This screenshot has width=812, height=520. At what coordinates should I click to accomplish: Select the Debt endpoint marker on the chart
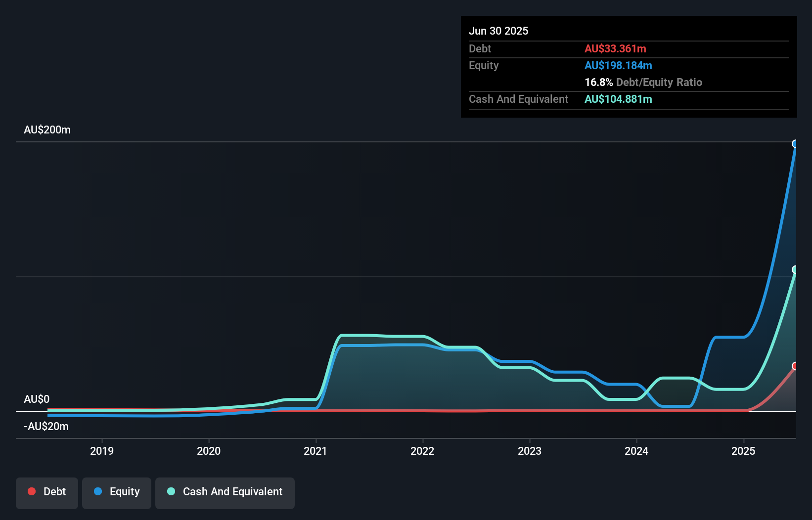795,366
